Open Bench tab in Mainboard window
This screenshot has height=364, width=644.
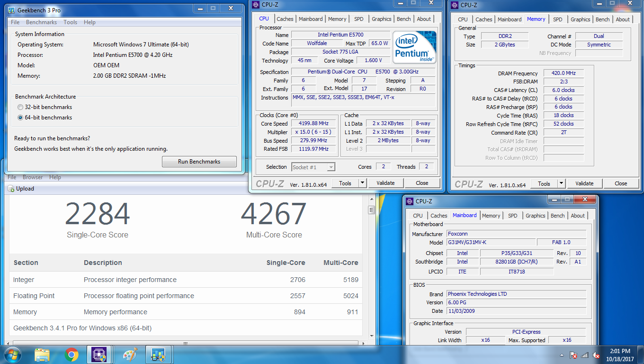(557, 216)
